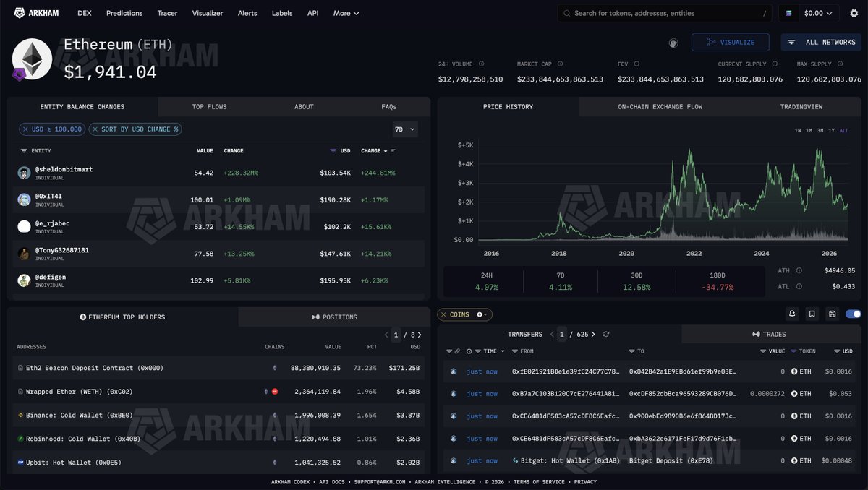Click the filter icon next to To column
The image size is (868, 490).
coord(631,351)
